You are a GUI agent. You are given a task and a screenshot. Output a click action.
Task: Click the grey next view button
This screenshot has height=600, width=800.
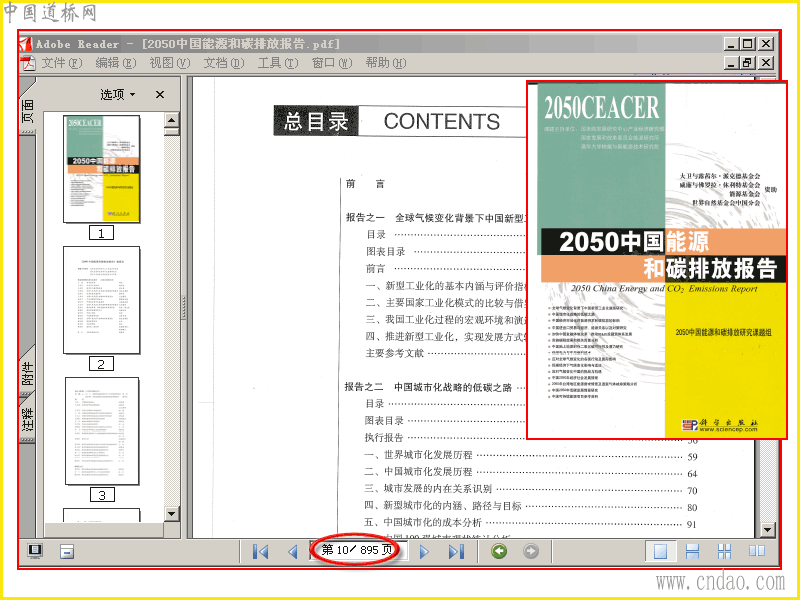(x=531, y=551)
